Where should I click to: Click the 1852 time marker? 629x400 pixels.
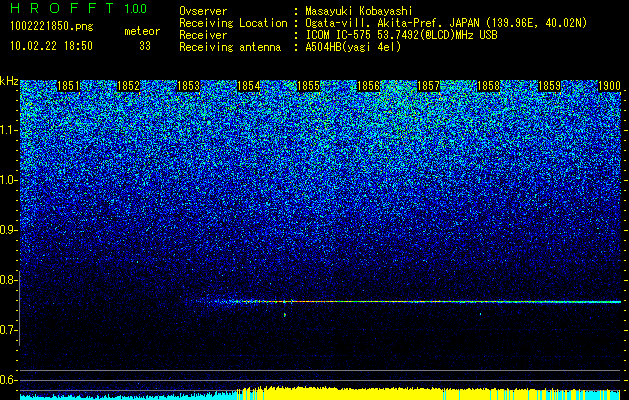point(128,86)
